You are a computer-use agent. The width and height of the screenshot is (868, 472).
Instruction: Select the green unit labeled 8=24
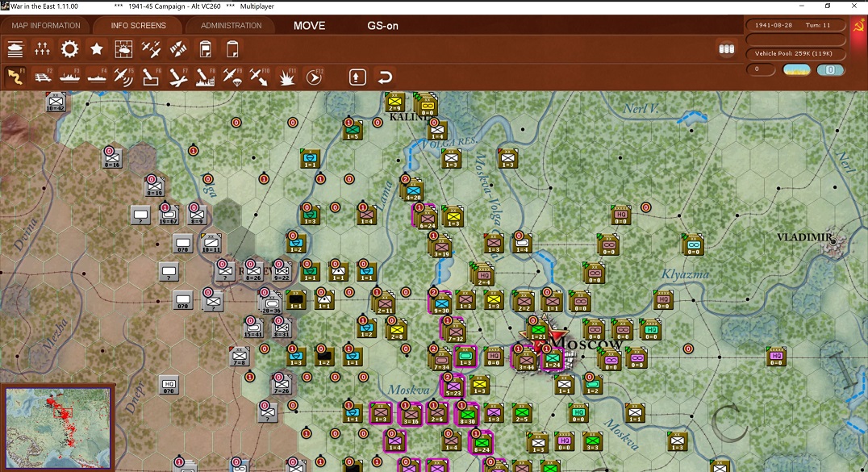pyautogui.click(x=481, y=443)
